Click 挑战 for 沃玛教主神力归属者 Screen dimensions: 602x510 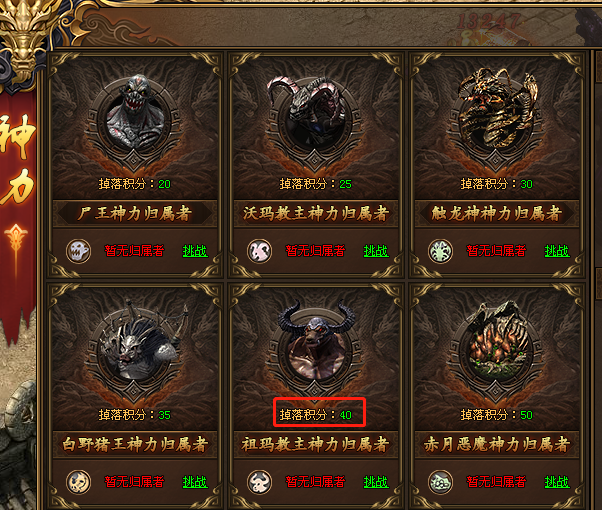click(x=376, y=251)
